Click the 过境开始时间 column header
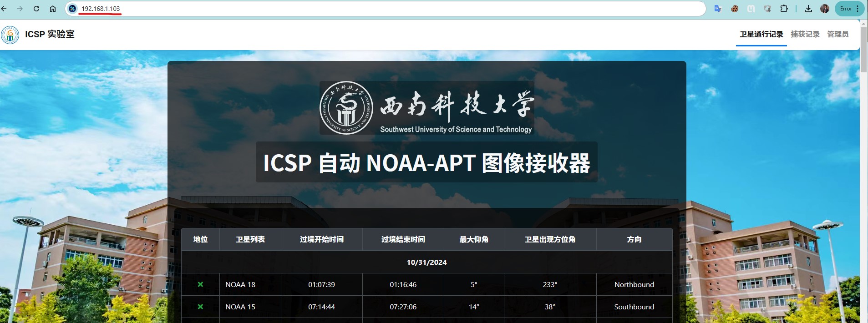The height and width of the screenshot is (323, 868). tap(321, 239)
